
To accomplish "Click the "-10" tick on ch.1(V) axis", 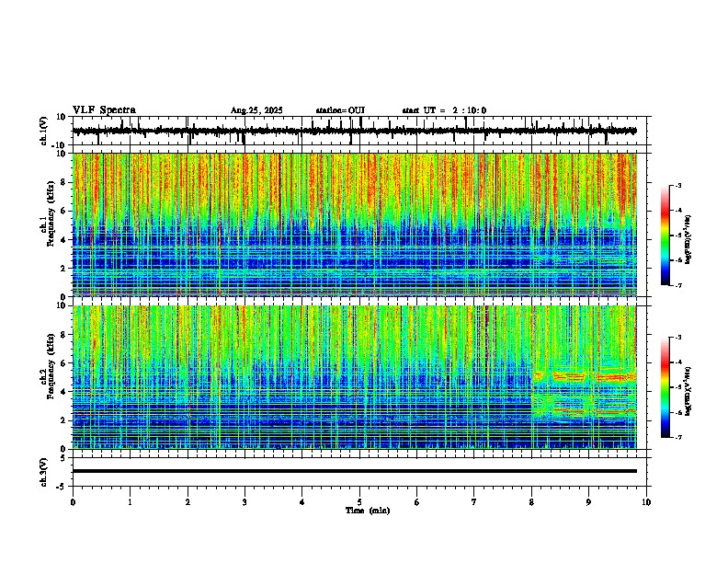I will (60, 145).
